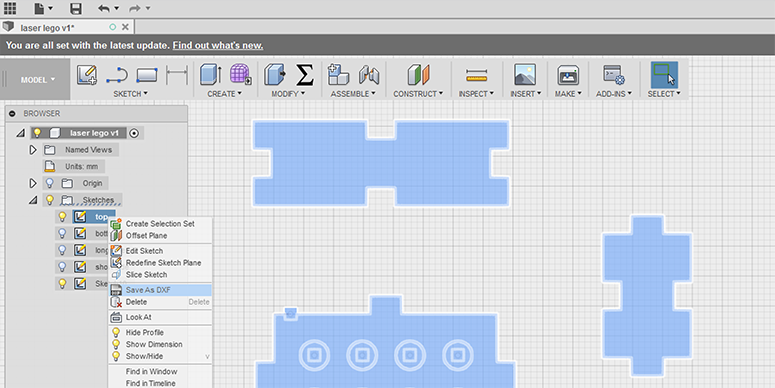Open the CREATE dropdown menu
The image size is (775, 388).
point(224,94)
